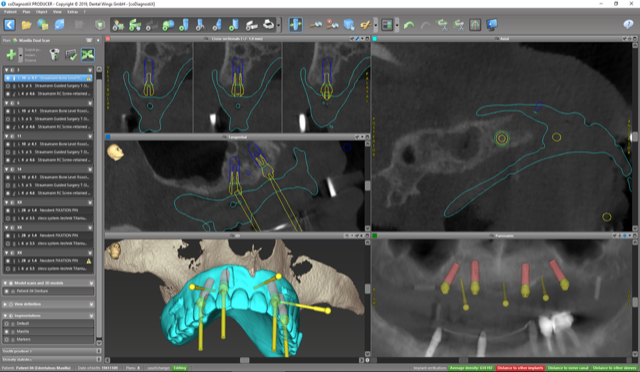Click the monitor display icon in toolbar

(491, 25)
